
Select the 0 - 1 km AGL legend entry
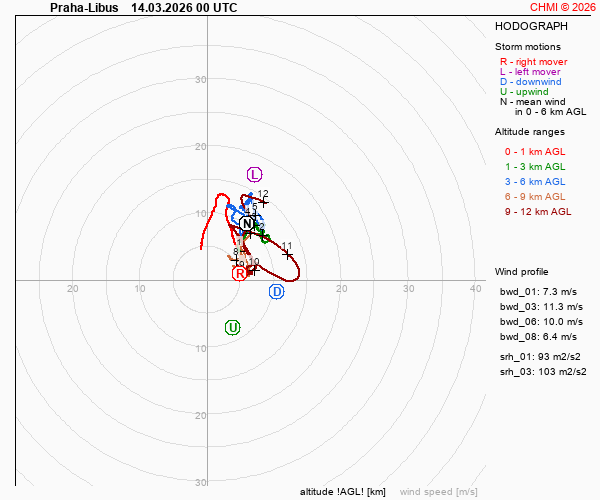[534, 152]
